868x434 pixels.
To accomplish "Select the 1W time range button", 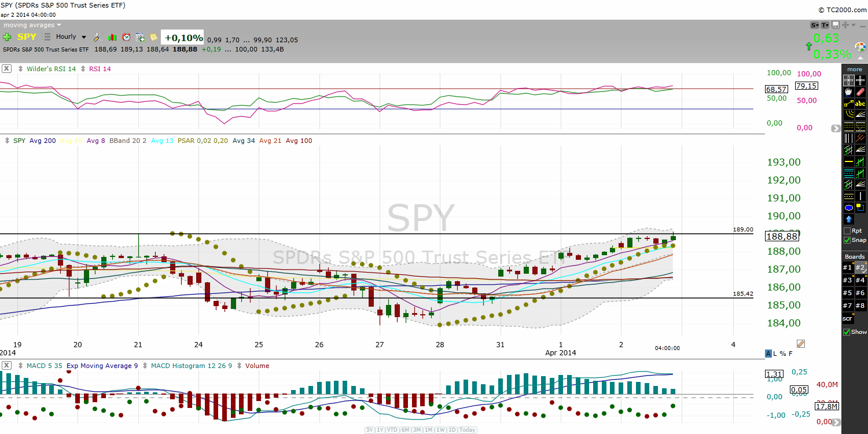I will coord(440,430).
